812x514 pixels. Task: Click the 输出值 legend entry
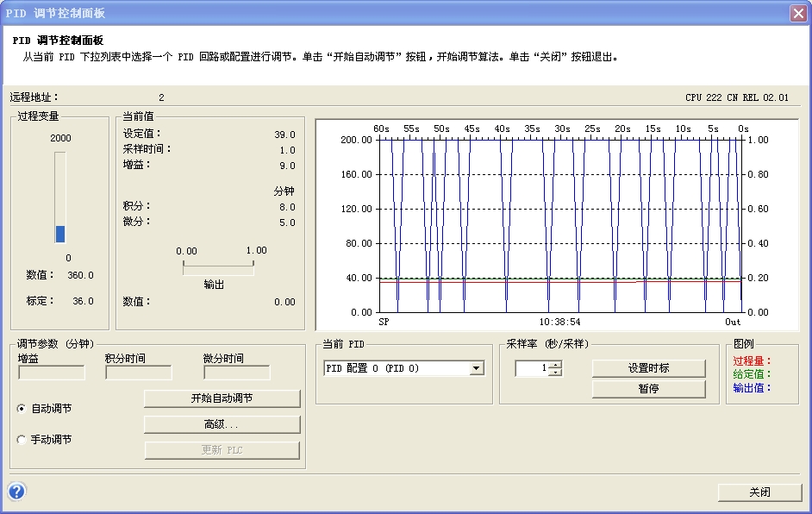pos(752,387)
